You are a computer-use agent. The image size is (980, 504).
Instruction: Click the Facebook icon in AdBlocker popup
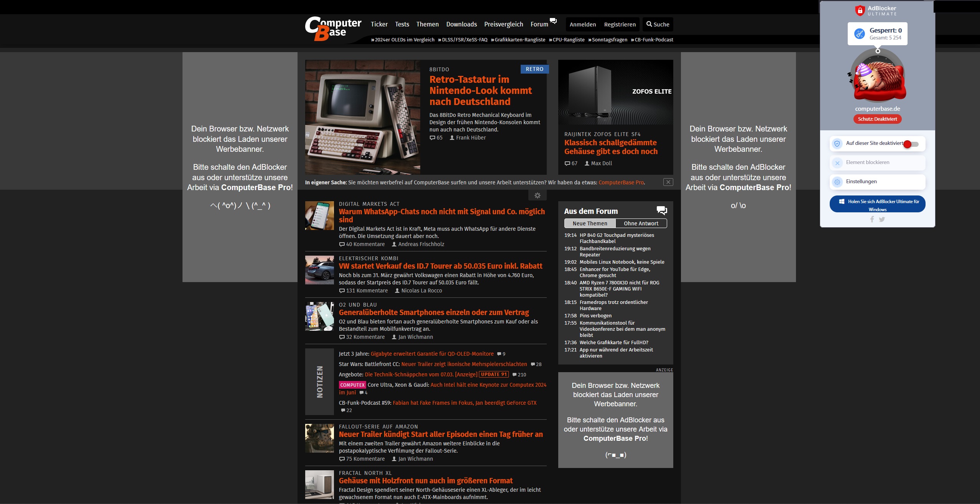click(872, 219)
